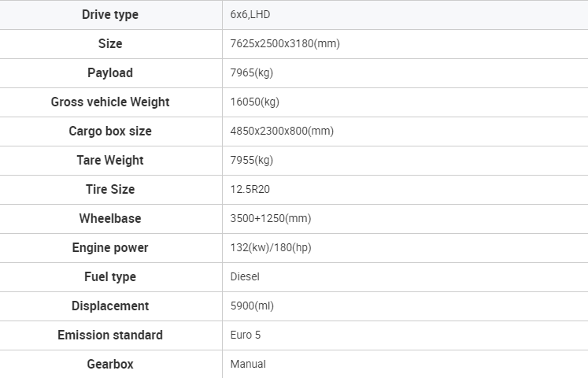The width and height of the screenshot is (588, 378).
Task: Click the Euro 5 emission value
Action: point(246,335)
